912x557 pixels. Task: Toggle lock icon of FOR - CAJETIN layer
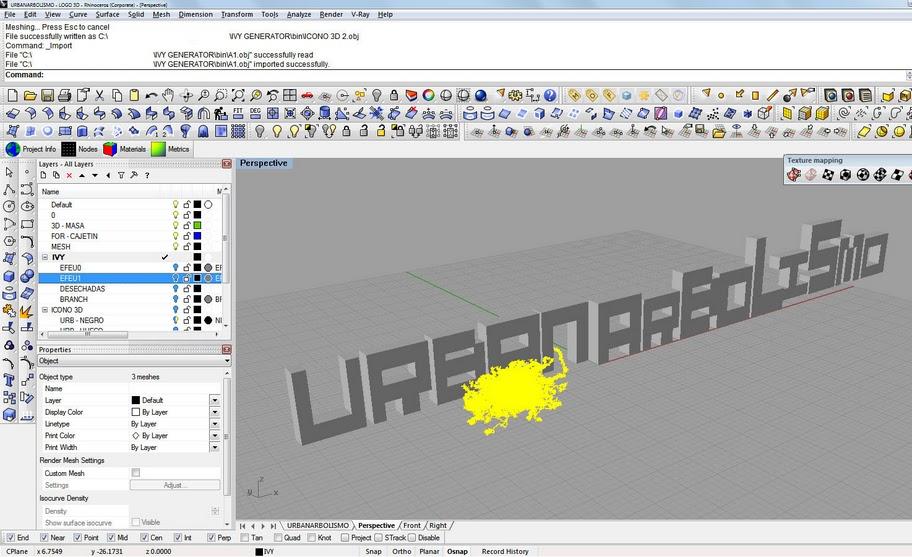(187, 236)
